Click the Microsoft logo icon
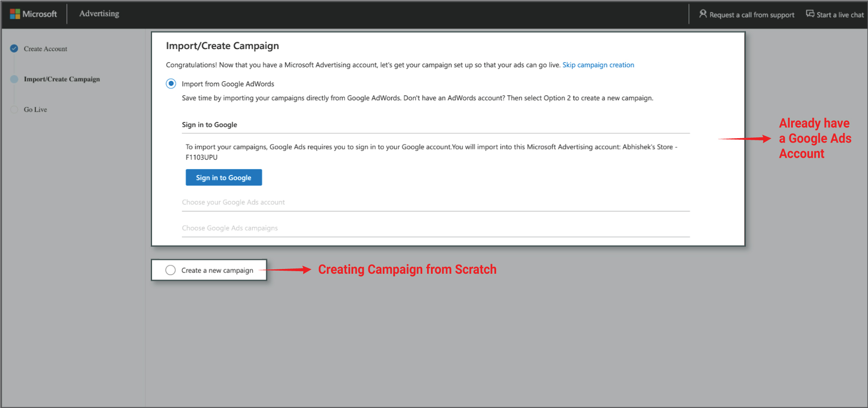The width and height of the screenshot is (868, 408). point(15,14)
